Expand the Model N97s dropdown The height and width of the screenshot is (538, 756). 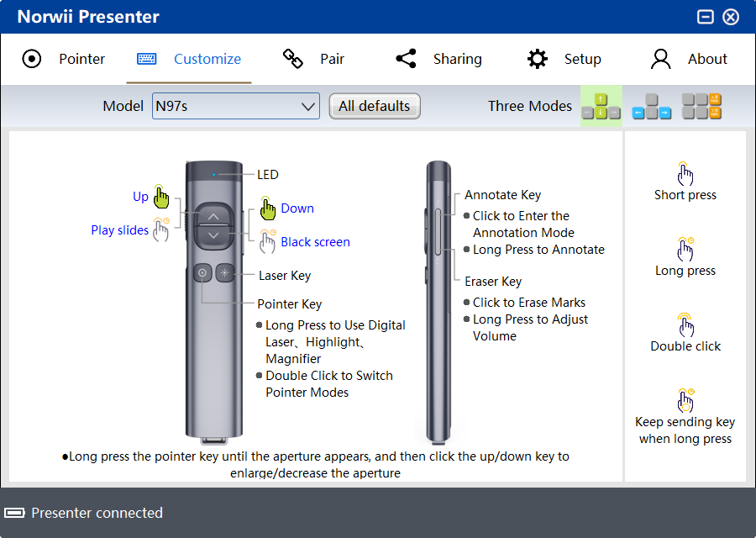(x=236, y=106)
